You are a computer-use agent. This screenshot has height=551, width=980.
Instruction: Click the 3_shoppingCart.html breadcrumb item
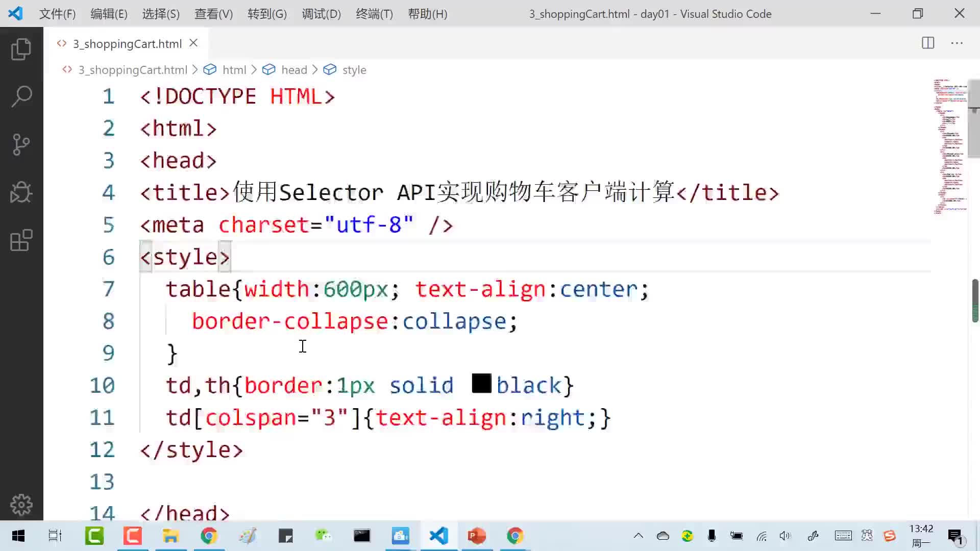[x=133, y=70]
